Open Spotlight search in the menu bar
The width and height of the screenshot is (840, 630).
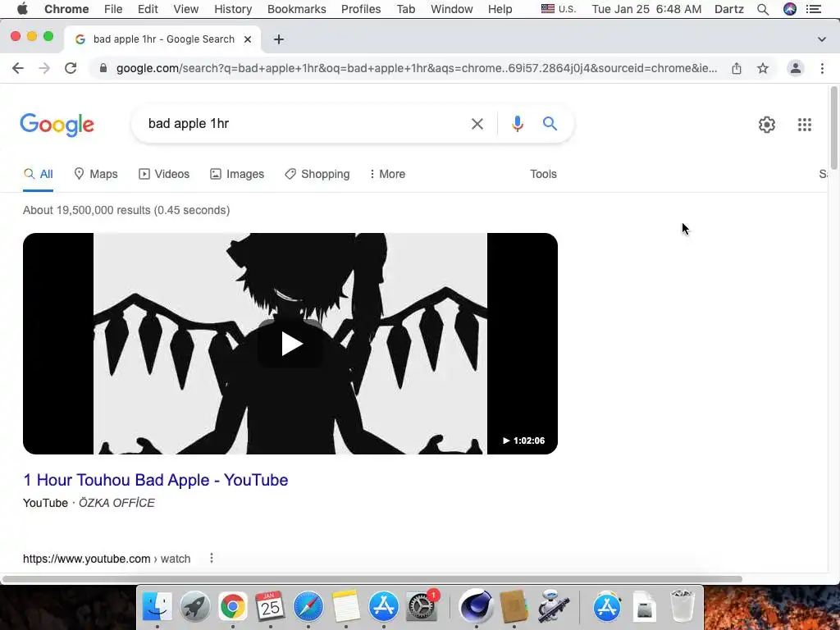(x=763, y=9)
